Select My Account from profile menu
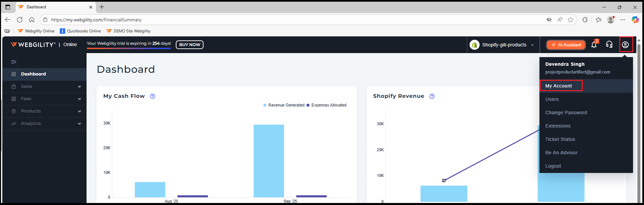644x205 pixels. point(558,86)
